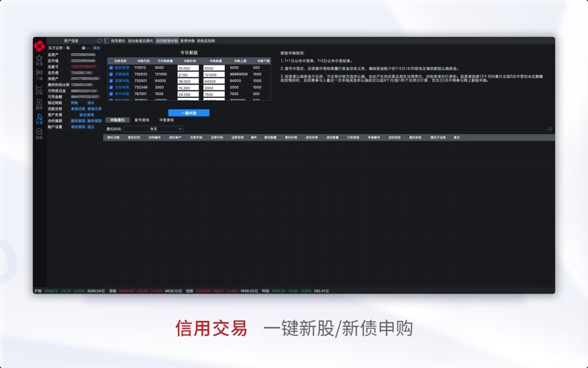The image size is (588, 368).
Task: Click the 委托日期 column header
Action: (x=113, y=138)
